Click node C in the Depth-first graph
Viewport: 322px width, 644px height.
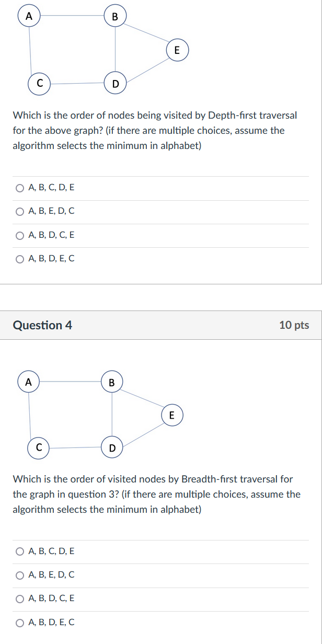point(39,84)
